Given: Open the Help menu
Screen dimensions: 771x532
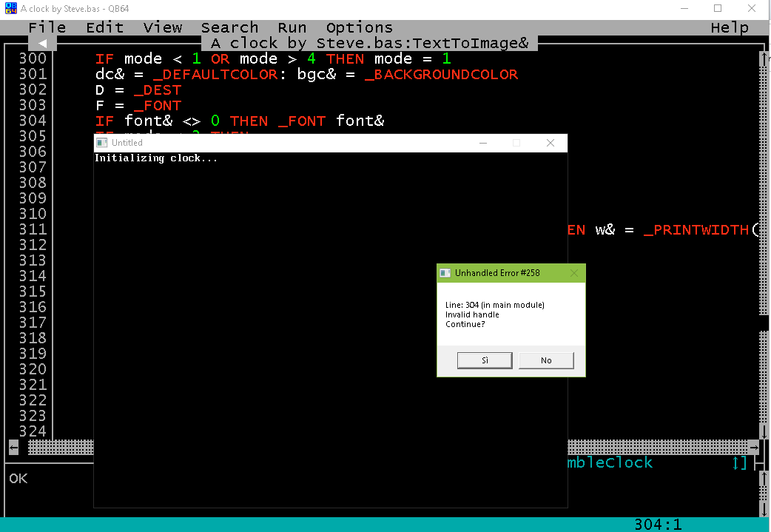Looking at the screenshot, I should click(730, 27).
